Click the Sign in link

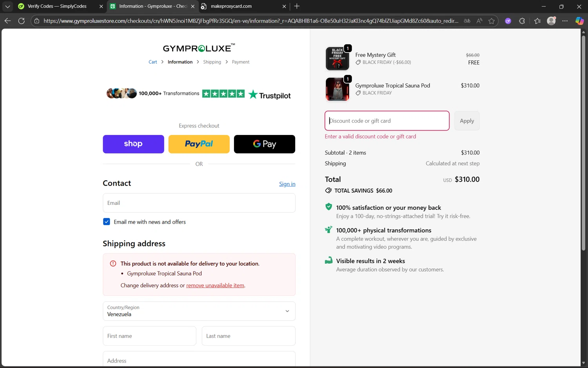287,184
